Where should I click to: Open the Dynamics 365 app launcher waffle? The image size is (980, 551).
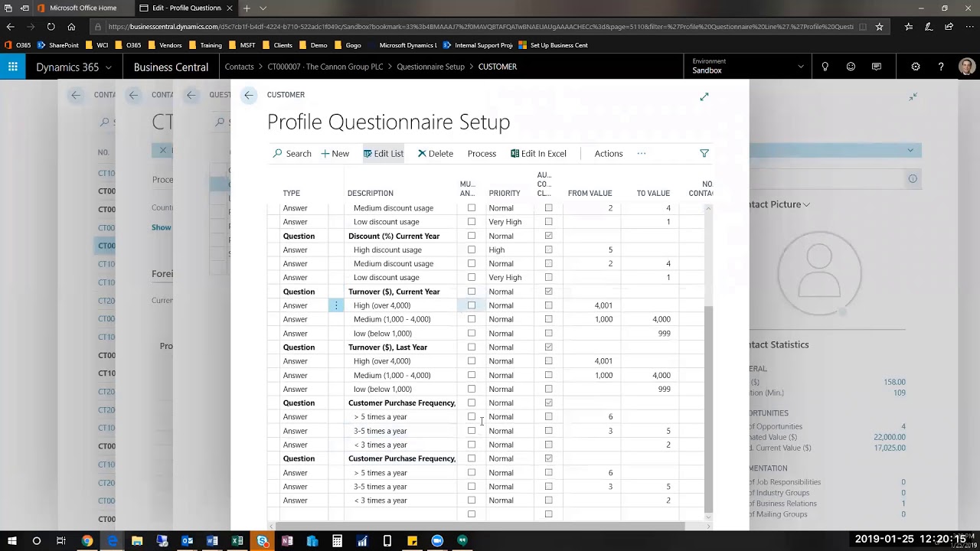[13, 67]
